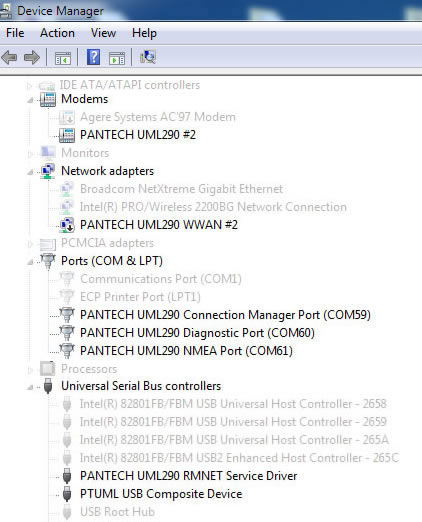Open the Action menu
Image resolution: width=422 pixels, height=522 pixels.
click(x=57, y=33)
